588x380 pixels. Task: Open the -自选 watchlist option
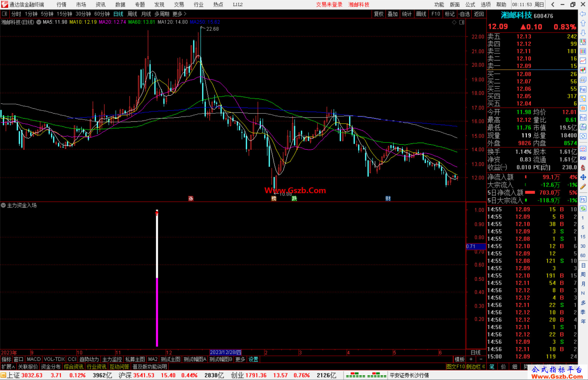click(x=464, y=14)
